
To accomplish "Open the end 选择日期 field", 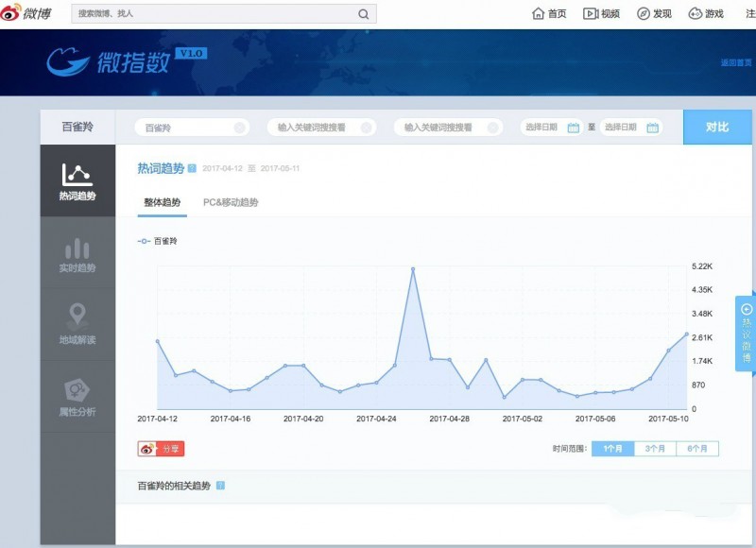I will (630, 128).
